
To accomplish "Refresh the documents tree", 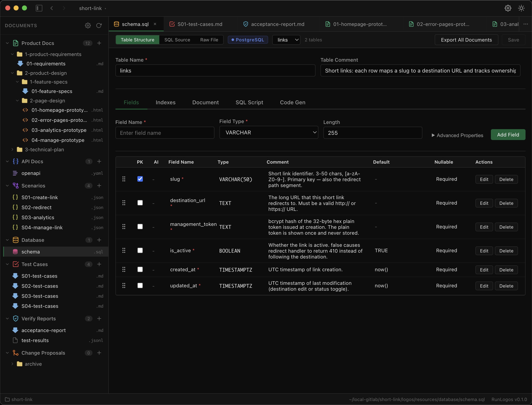I will coord(99,25).
